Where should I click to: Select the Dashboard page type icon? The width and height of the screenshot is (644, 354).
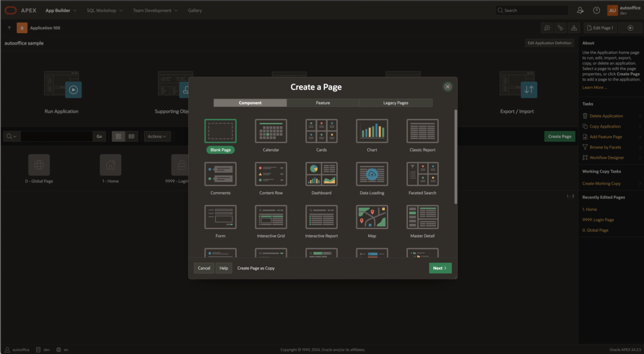coord(321,174)
